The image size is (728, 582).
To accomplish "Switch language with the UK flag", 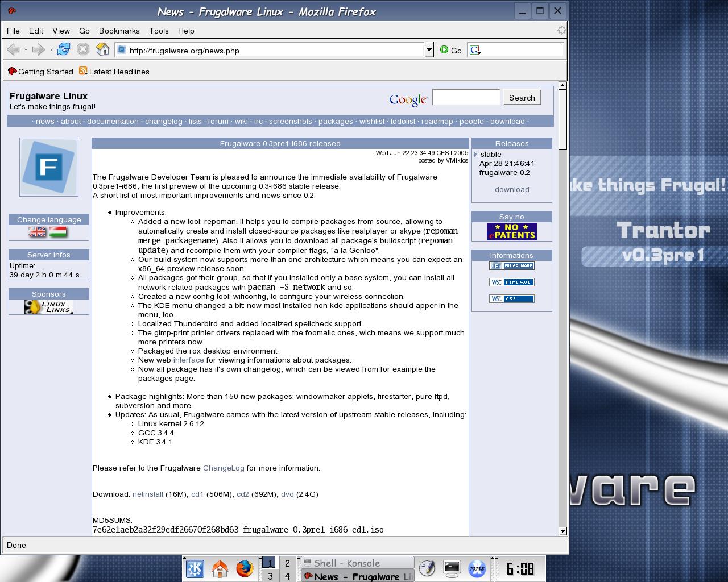I will (x=38, y=232).
